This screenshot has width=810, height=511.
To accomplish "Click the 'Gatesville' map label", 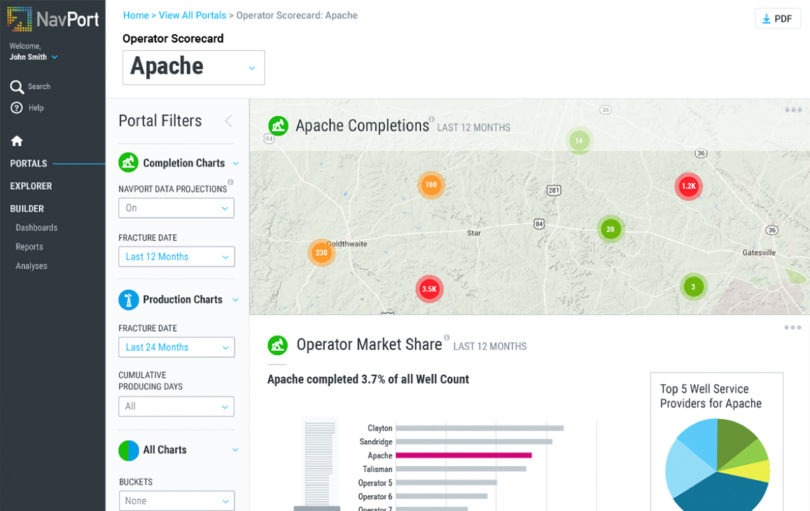I will coord(759,253).
